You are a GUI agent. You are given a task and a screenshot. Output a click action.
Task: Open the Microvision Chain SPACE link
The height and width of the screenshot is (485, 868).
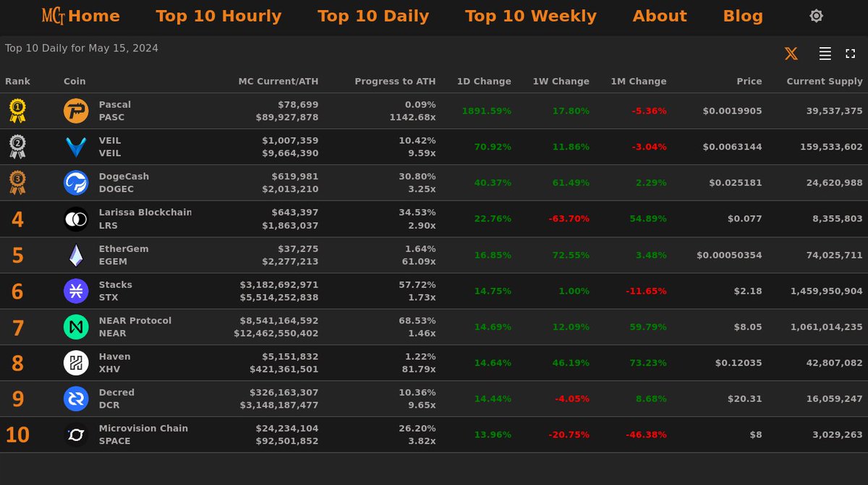(143, 435)
